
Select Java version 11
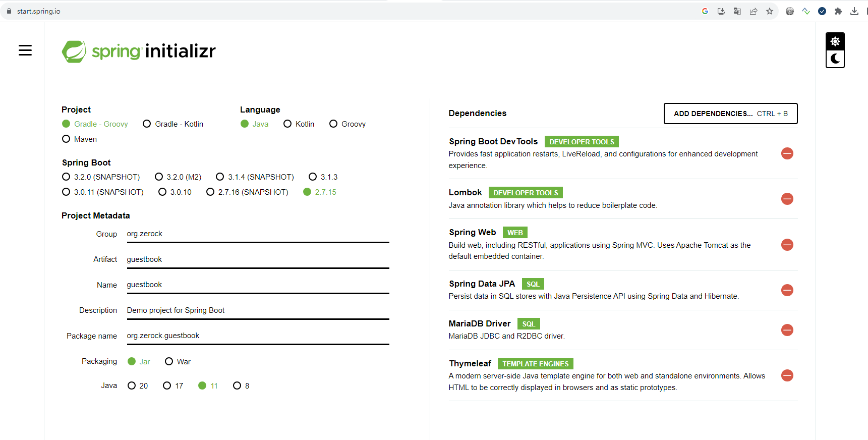coord(208,386)
